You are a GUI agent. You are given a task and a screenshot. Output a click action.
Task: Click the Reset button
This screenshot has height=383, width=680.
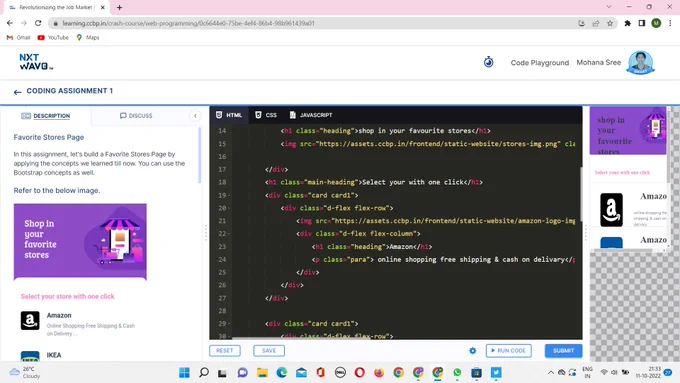[x=225, y=350]
